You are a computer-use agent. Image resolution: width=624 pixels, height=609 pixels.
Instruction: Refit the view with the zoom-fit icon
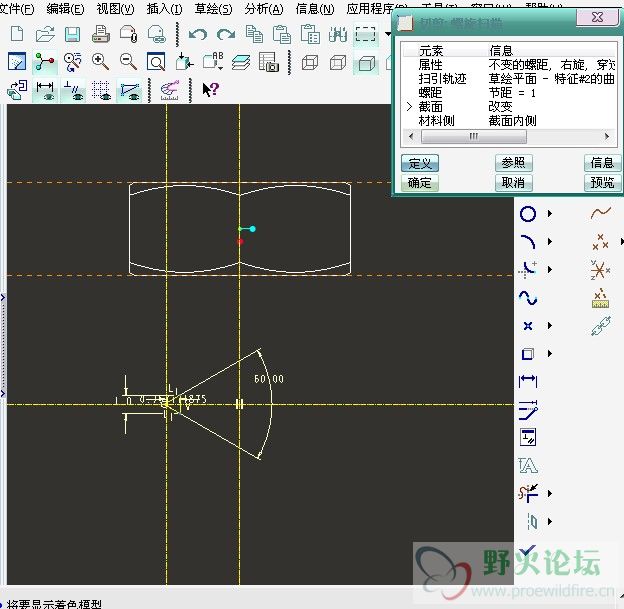coord(156,62)
